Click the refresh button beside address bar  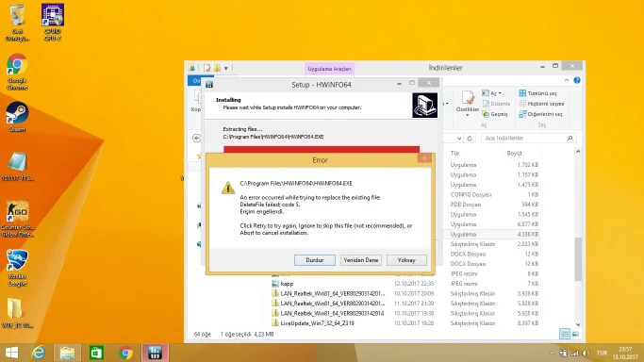click(470, 139)
